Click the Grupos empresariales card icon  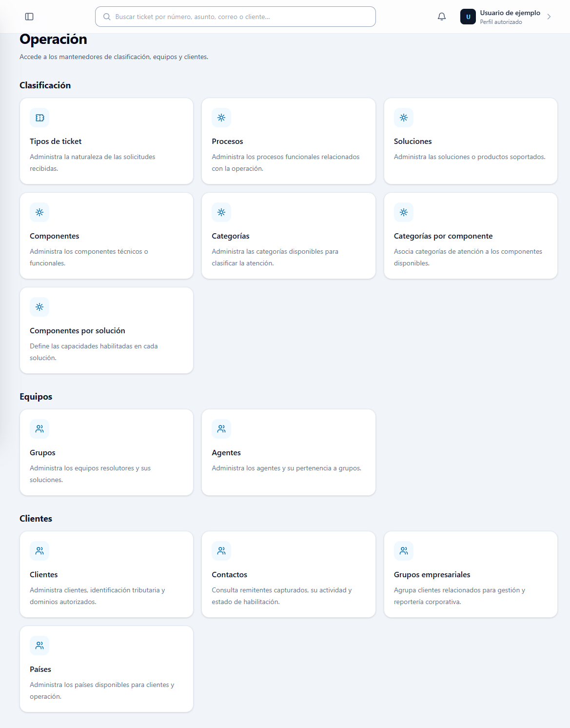click(x=404, y=551)
